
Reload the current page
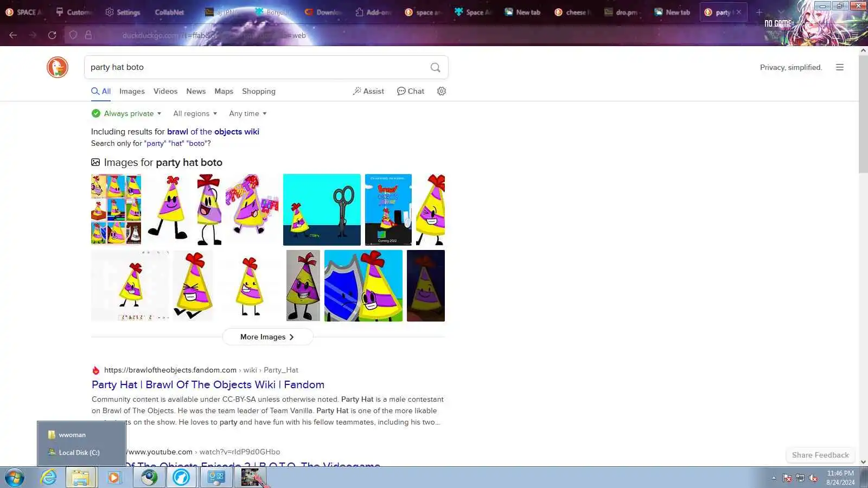point(52,35)
